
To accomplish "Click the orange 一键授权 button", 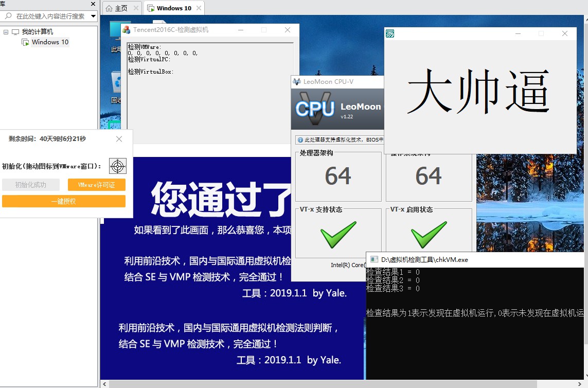I will (x=64, y=201).
